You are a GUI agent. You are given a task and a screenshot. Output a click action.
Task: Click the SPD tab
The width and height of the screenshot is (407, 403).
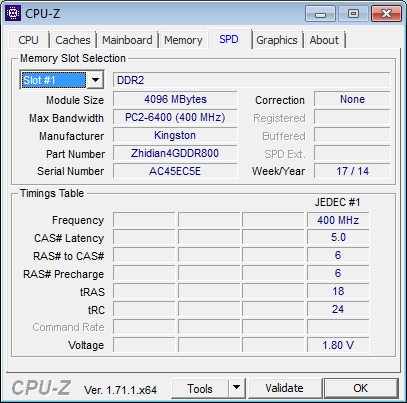229,39
